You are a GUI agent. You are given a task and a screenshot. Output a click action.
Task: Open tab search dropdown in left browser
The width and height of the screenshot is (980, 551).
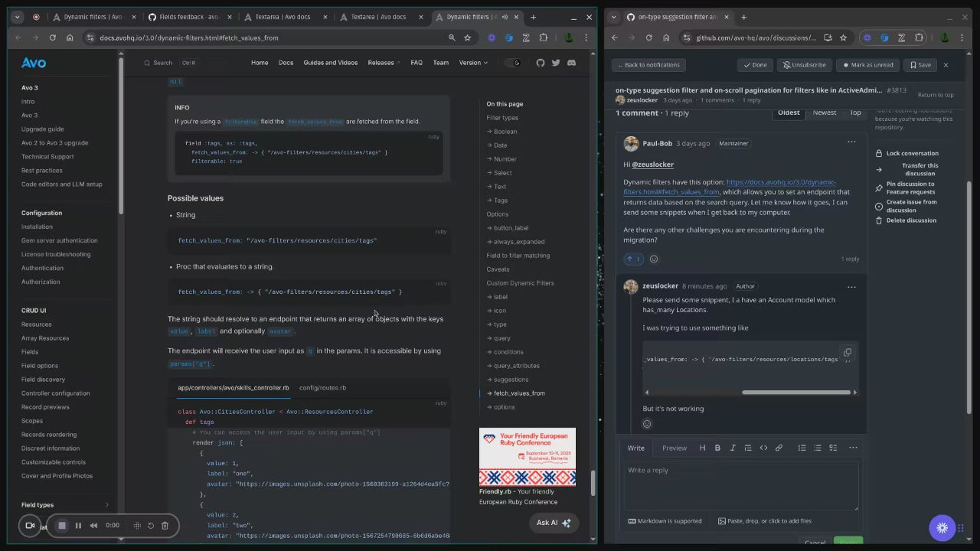point(16,17)
